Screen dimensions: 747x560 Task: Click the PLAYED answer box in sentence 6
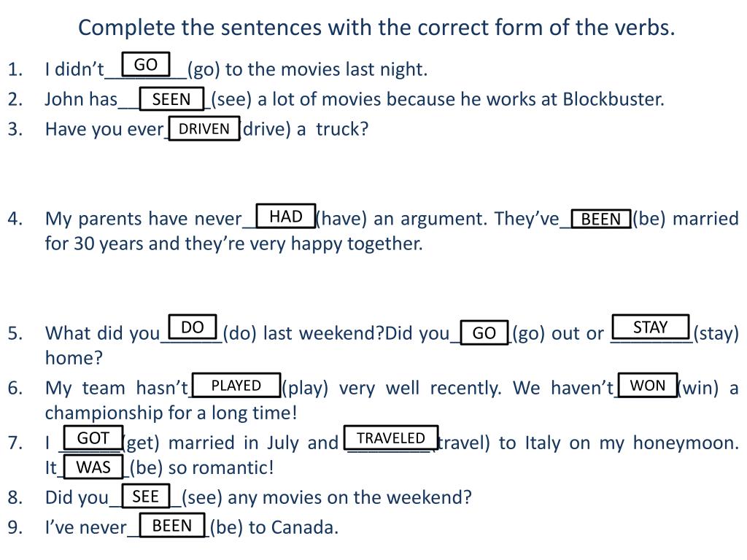(x=236, y=385)
